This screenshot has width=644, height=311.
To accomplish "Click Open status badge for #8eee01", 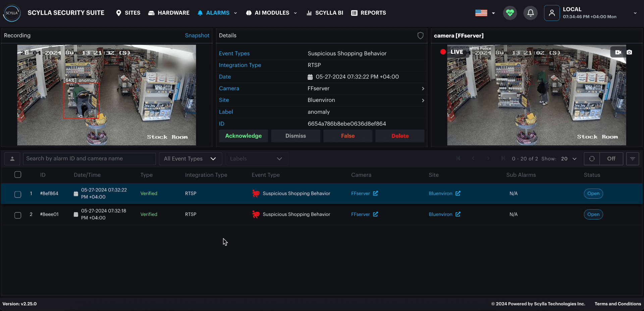I will 593,215.
